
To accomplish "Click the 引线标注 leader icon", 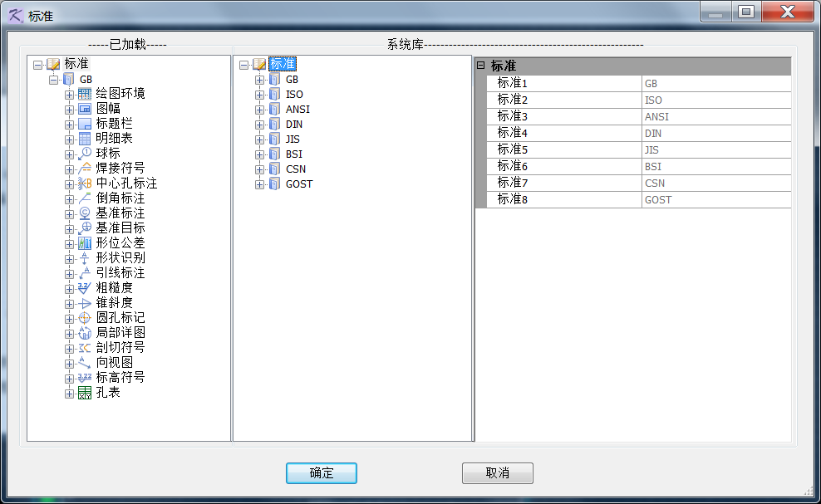I will point(84,273).
